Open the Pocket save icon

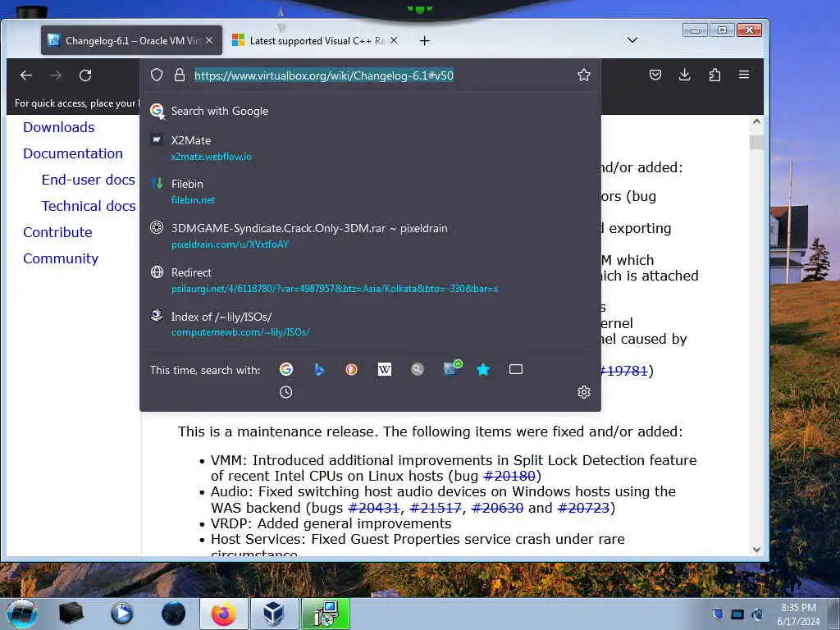655,75
